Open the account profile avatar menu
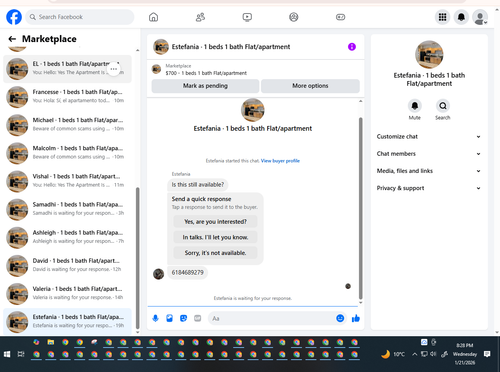 click(x=480, y=17)
